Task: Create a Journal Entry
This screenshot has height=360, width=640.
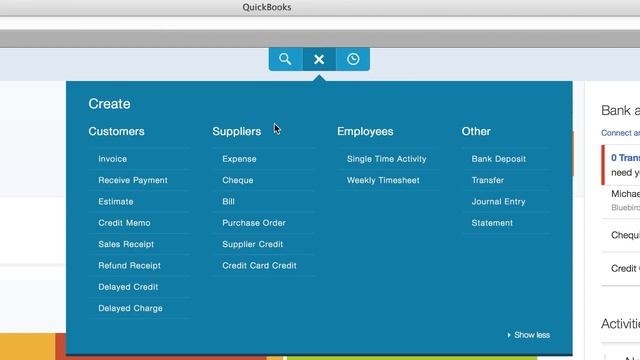Action: (498, 202)
